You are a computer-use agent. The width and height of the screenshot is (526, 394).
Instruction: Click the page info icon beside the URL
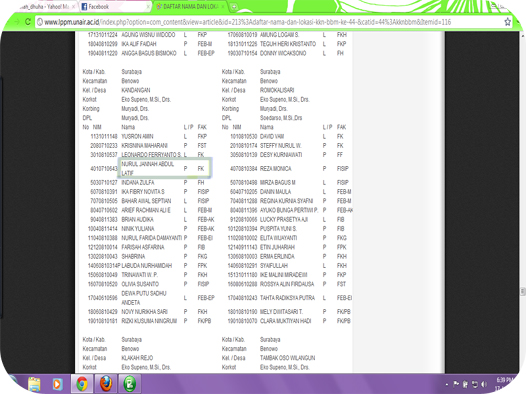(x=40, y=22)
